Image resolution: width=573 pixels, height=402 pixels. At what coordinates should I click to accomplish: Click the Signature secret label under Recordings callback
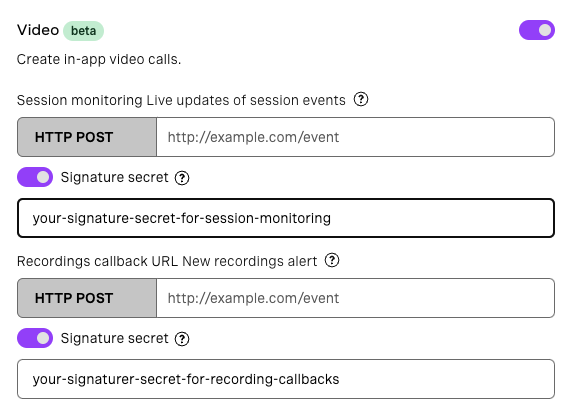(114, 338)
